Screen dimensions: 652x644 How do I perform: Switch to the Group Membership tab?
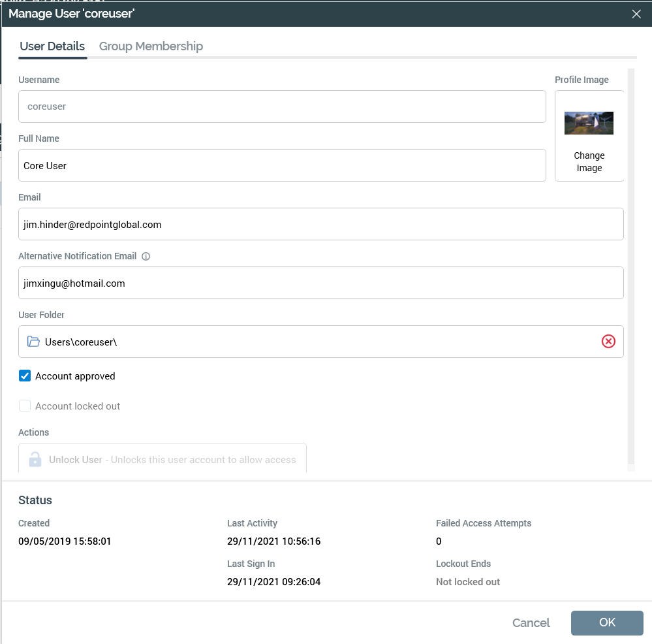[x=151, y=46]
